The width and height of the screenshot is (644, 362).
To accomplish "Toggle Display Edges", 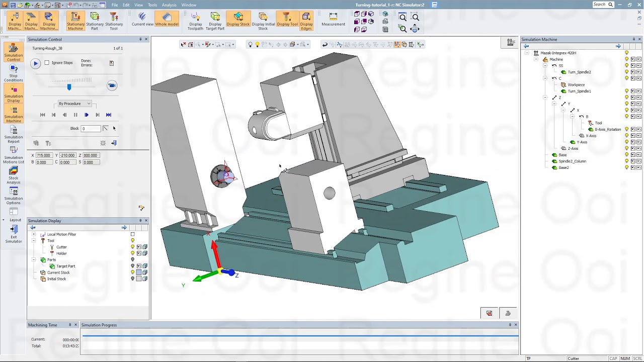I will [x=306, y=21].
